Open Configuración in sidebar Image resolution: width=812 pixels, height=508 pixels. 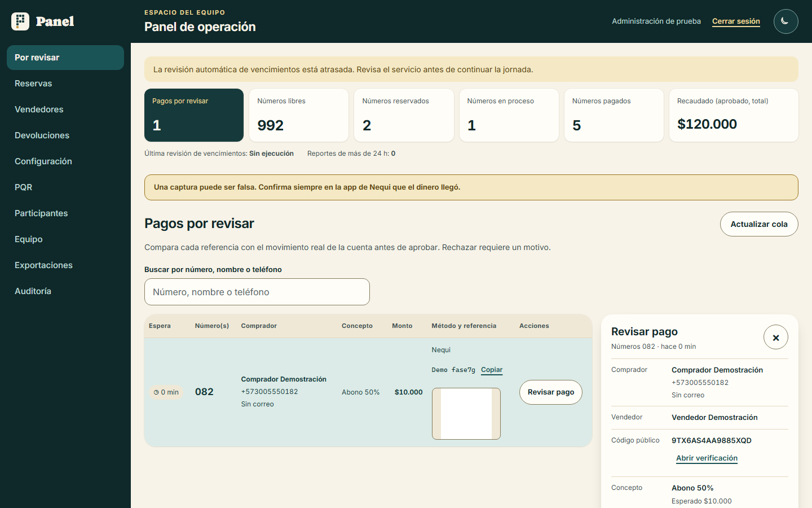65,161
